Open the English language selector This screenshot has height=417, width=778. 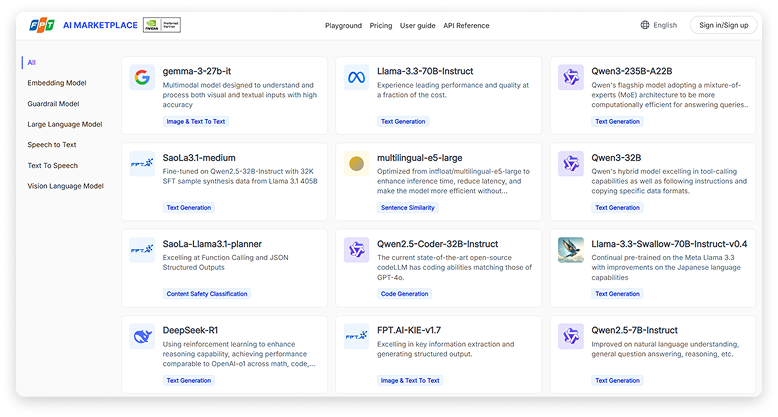658,25
